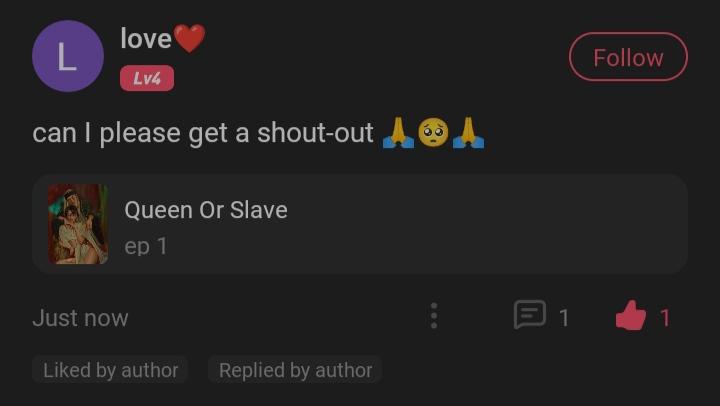Image resolution: width=720 pixels, height=406 pixels.
Task: Click the first praying hands emoji
Action: pyautogui.click(x=398, y=133)
